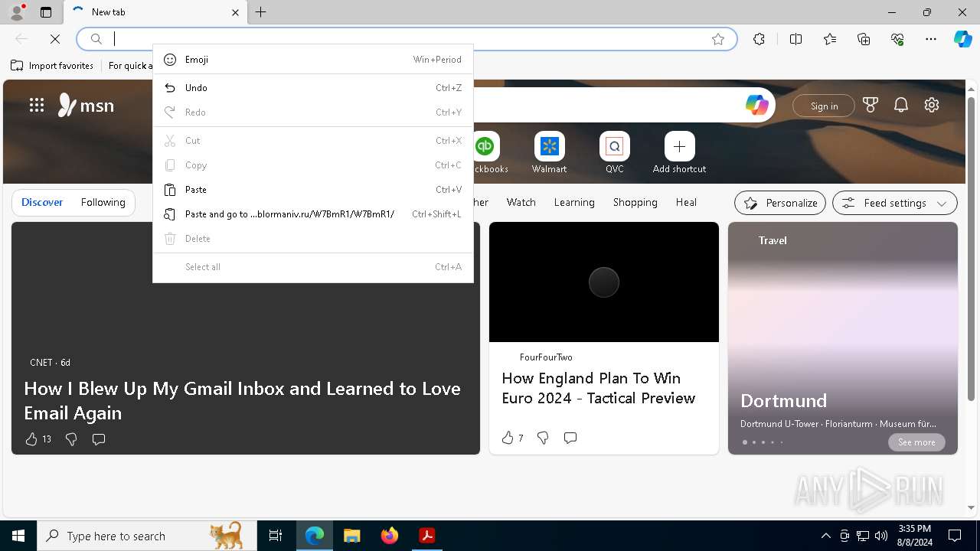Open Task View on the taskbar
The height and width of the screenshot is (551, 980).
(276, 536)
